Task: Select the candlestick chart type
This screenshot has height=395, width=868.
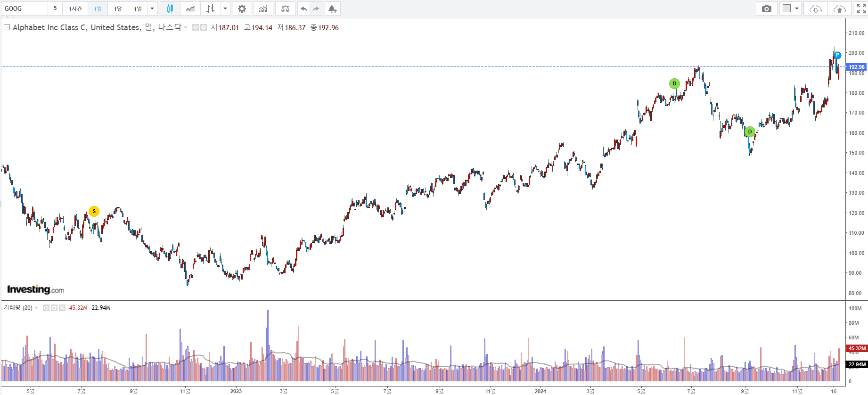Action: coord(170,8)
